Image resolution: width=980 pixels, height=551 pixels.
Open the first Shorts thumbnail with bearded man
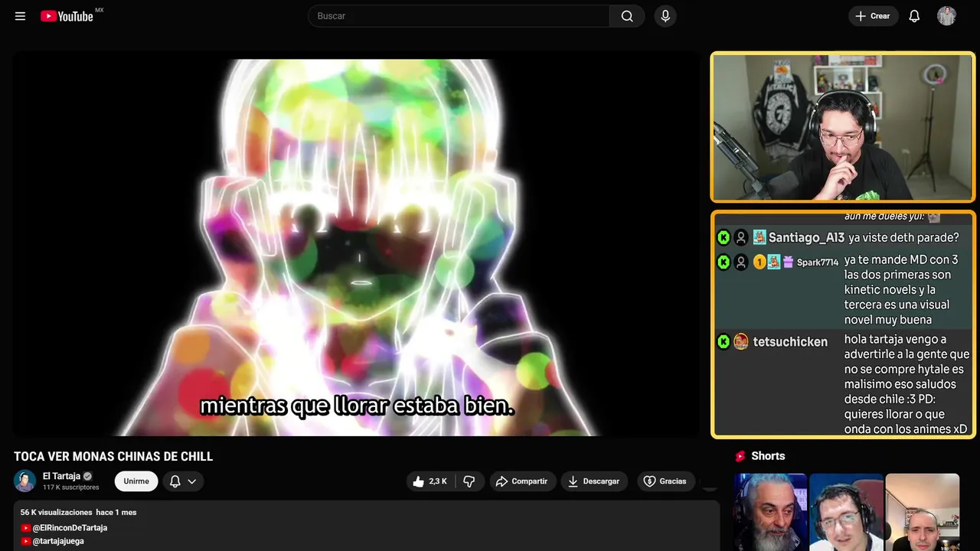[x=770, y=512]
